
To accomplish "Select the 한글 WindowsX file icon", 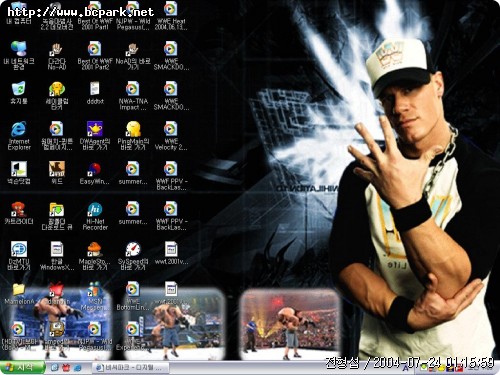I will [x=57, y=255].
